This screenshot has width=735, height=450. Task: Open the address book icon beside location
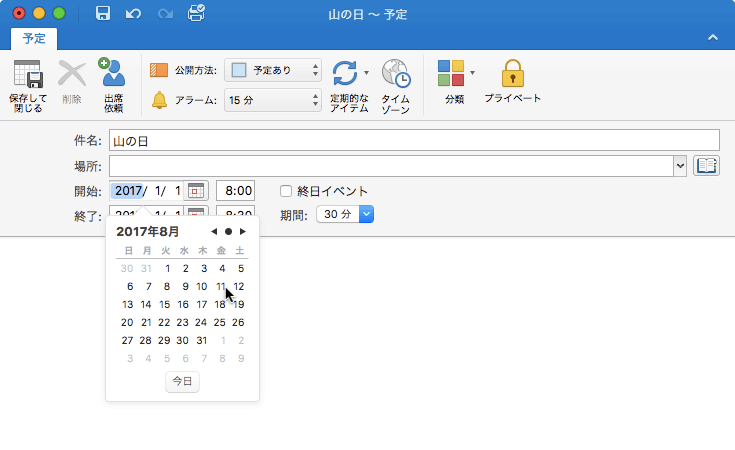(706, 166)
